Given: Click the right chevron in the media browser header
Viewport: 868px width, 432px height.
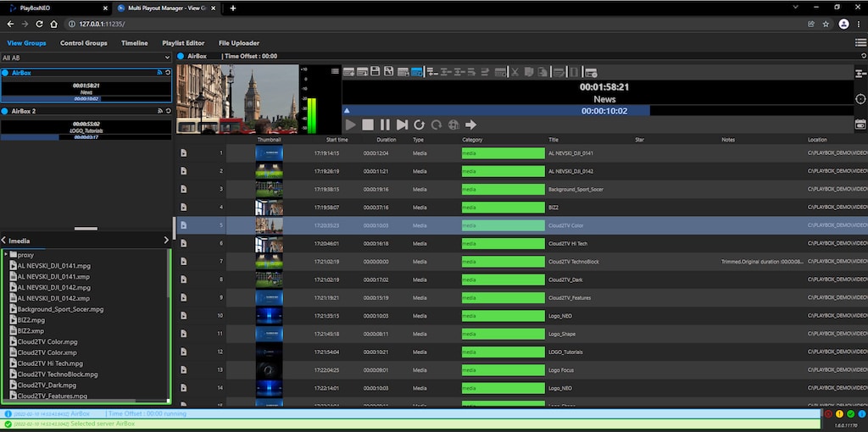Looking at the screenshot, I should click(x=166, y=241).
